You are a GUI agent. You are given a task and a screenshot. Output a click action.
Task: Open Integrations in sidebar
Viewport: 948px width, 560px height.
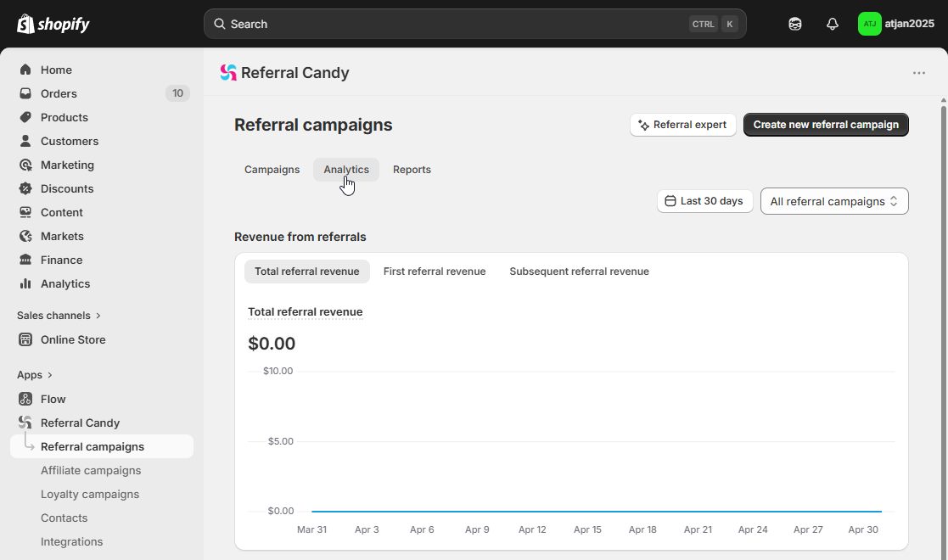71,541
